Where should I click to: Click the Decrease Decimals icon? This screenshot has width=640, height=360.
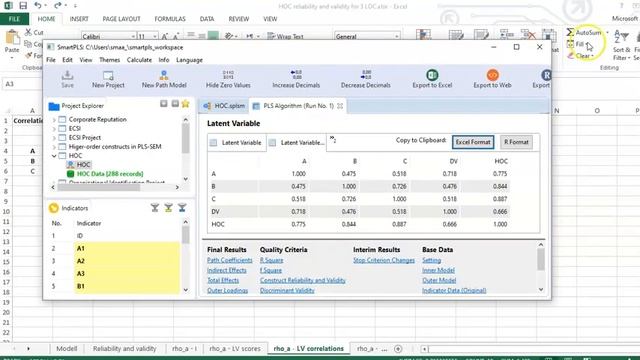tap(366, 75)
